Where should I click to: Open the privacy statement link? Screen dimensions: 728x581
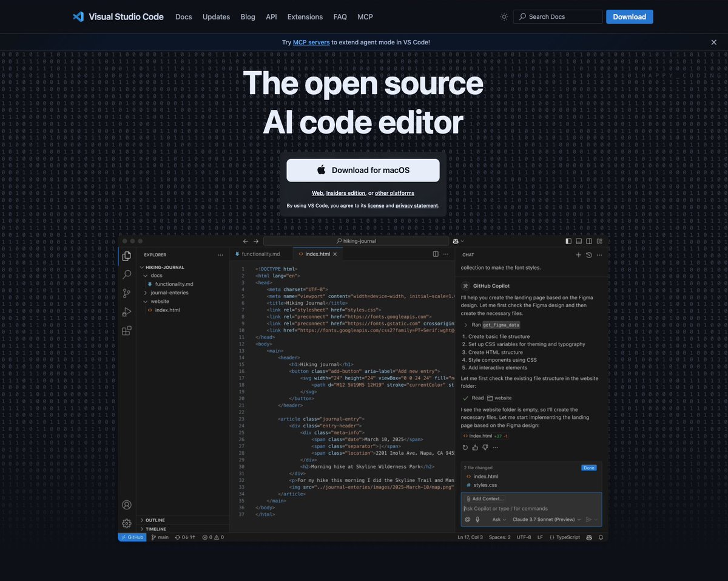[417, 206]
